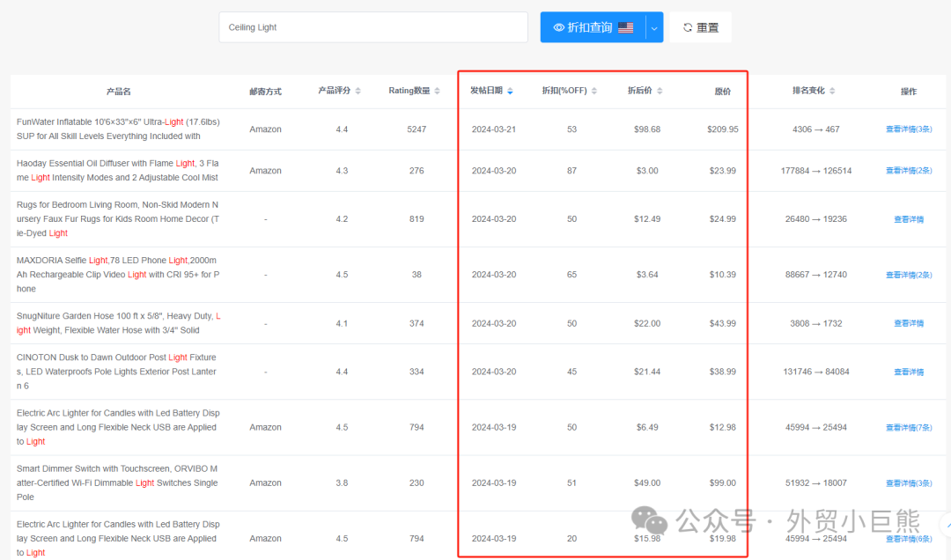
Task: Open 查看详情(7条) for Electric Arc Lighter row
Action: 909,428
